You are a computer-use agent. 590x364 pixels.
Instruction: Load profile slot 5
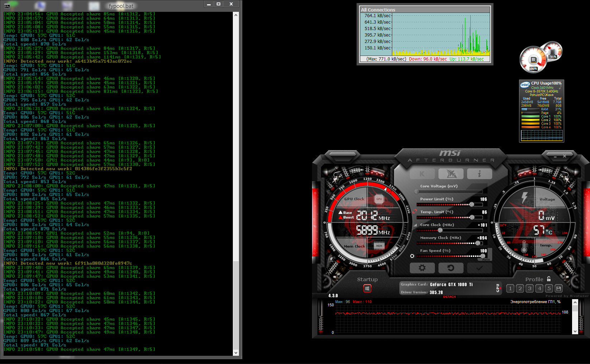pos(549,288)
